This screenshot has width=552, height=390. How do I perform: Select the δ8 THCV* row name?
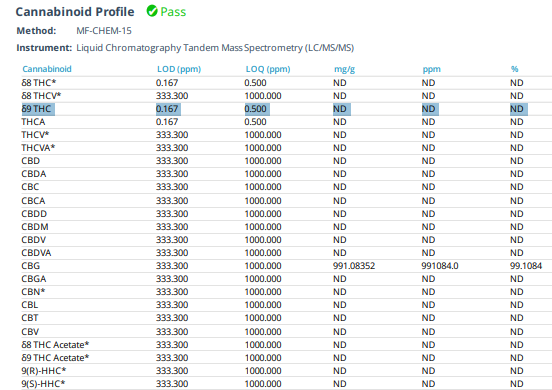(x=41, y=96)
